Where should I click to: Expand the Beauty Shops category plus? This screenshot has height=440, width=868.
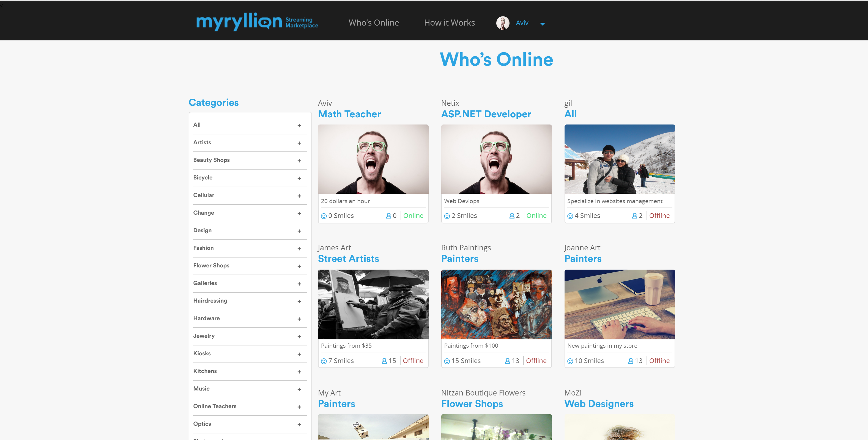299,160
